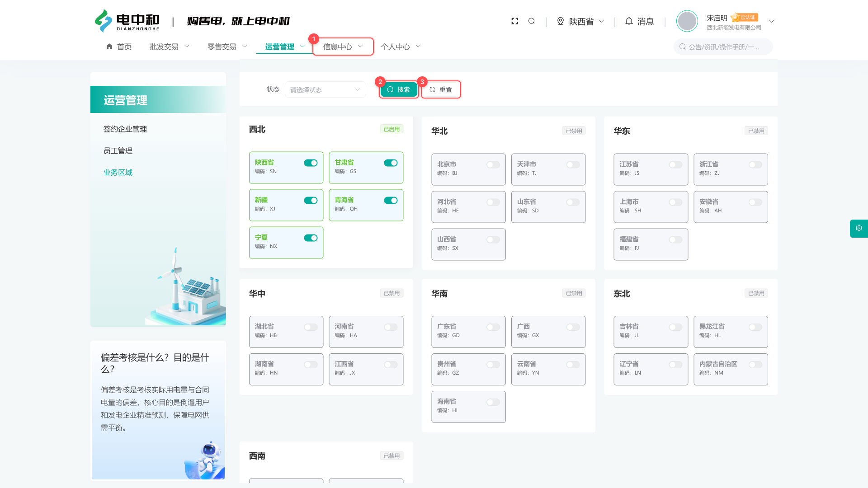The image size is (868, 488).
Task: Disable the 新疆 switch
Action: [x=311, y=201]
